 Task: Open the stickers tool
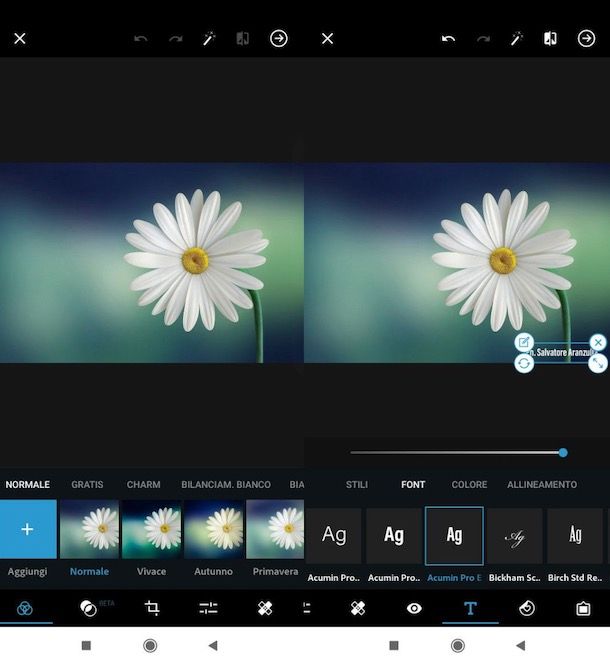pos(527,608)
